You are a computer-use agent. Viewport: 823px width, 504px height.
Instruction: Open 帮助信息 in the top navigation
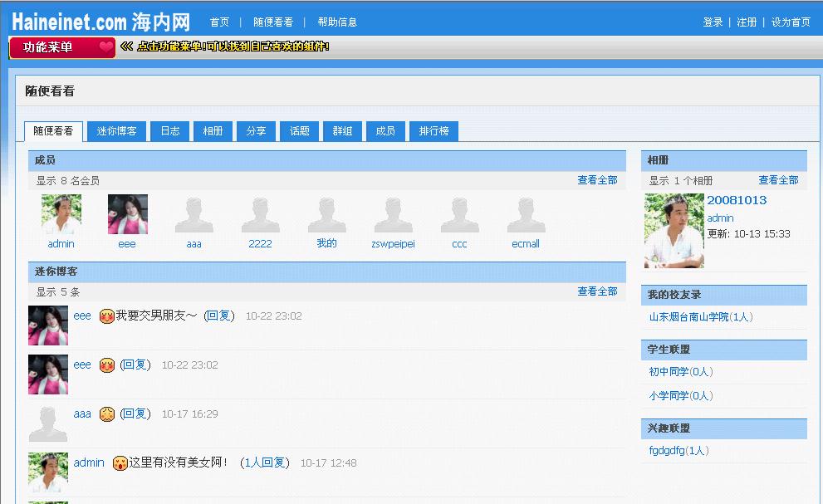click(337, 22)
